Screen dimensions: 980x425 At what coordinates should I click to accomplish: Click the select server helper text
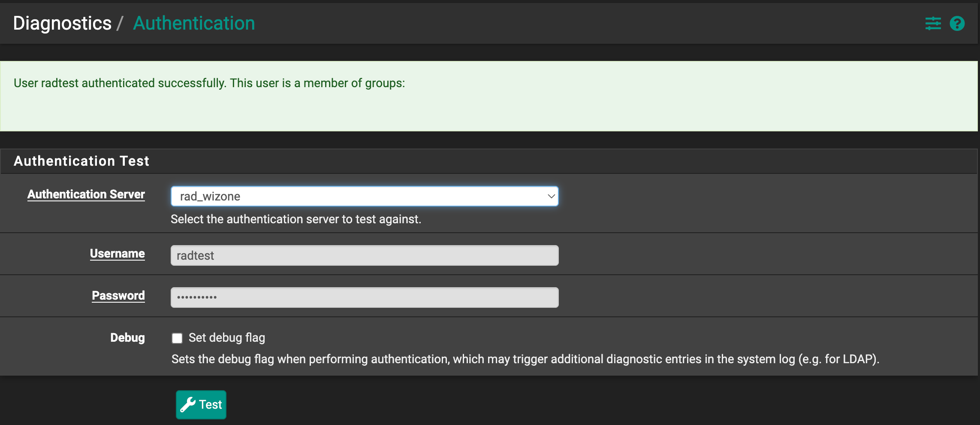(296, 219)
